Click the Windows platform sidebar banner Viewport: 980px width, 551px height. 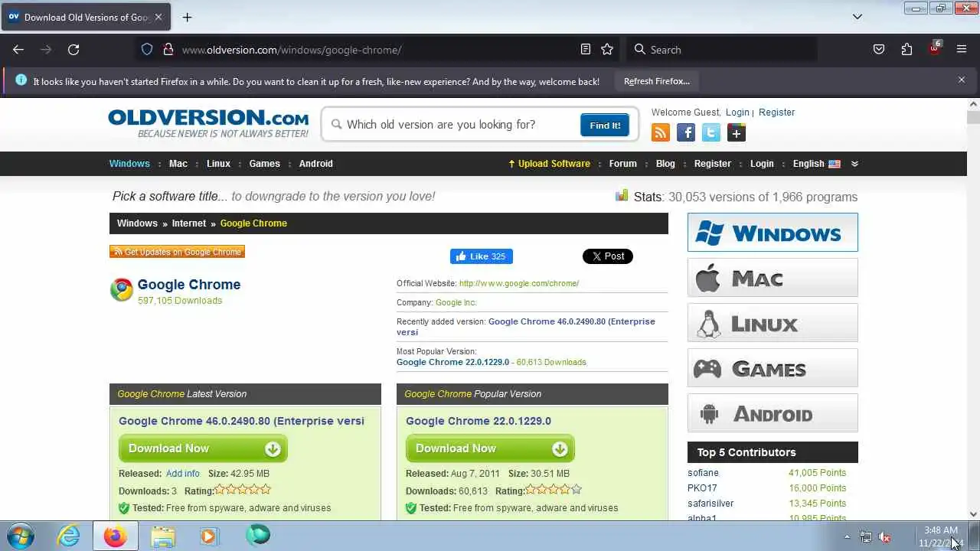point(773,232)
